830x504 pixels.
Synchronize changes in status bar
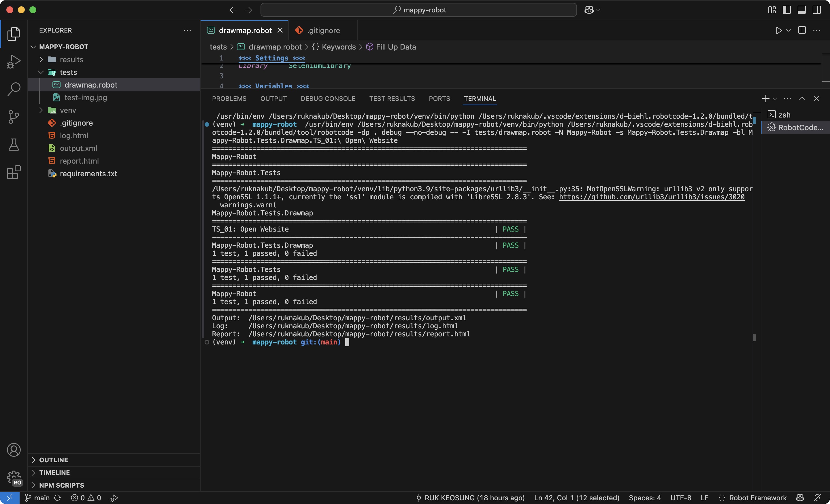58,498
